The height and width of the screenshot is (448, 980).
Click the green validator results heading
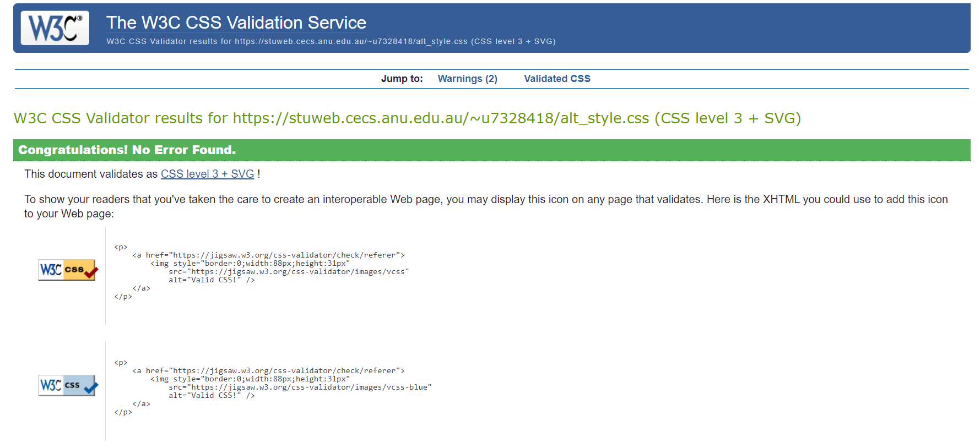coord(407,118)
